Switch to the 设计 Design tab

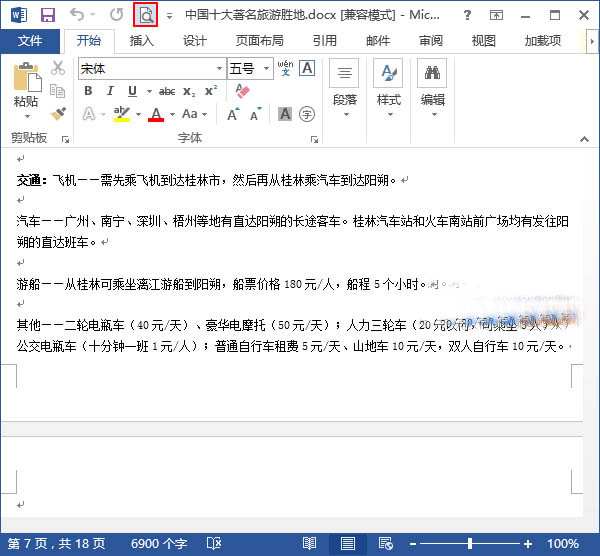coord(194,41)
